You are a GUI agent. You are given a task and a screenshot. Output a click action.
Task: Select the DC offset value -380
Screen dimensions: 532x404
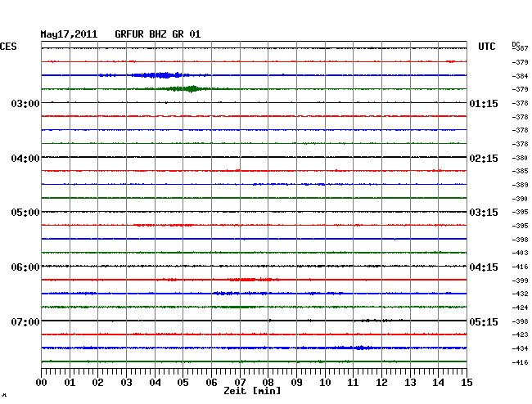point(520,158)
